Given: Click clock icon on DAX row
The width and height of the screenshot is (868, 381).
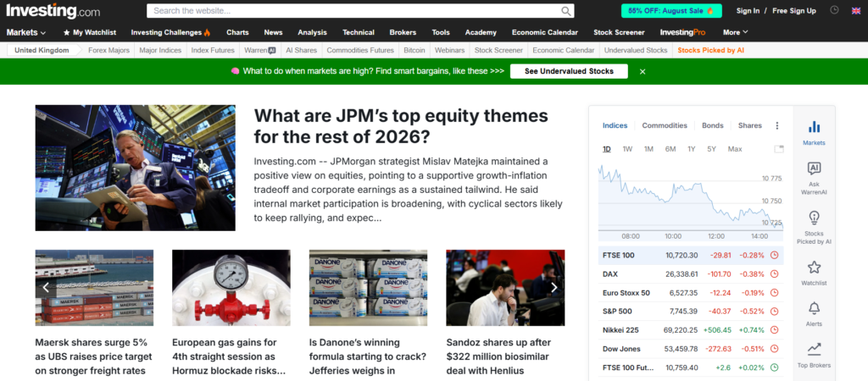Looking at the screenshot, I should [775, 274].
